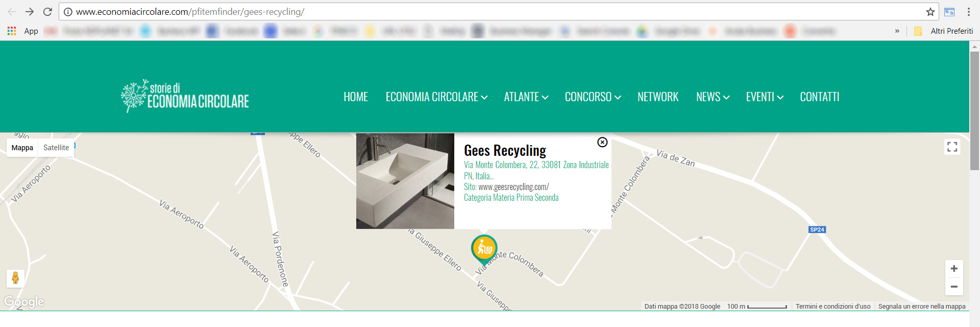Open the NETWORK menu item
This screenshot has width=980, height=327.
point(658,97)
